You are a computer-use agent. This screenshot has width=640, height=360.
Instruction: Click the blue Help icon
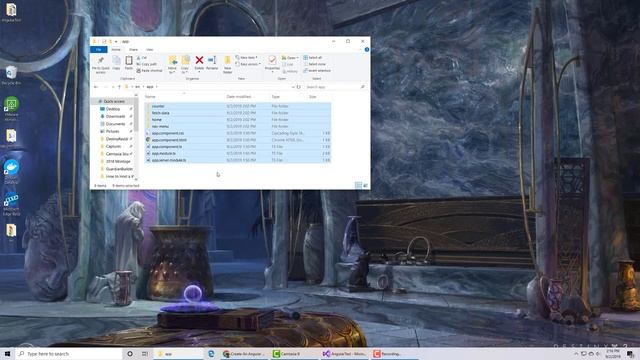(x=367, y=49)
